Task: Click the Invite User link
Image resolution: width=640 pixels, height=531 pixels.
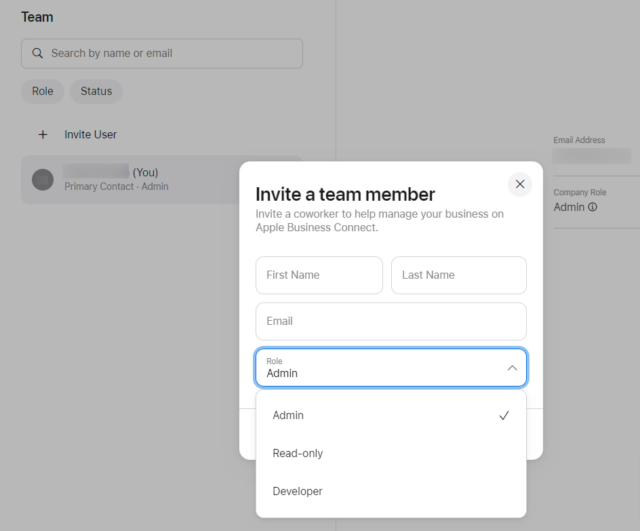Action: pos(91,134)
